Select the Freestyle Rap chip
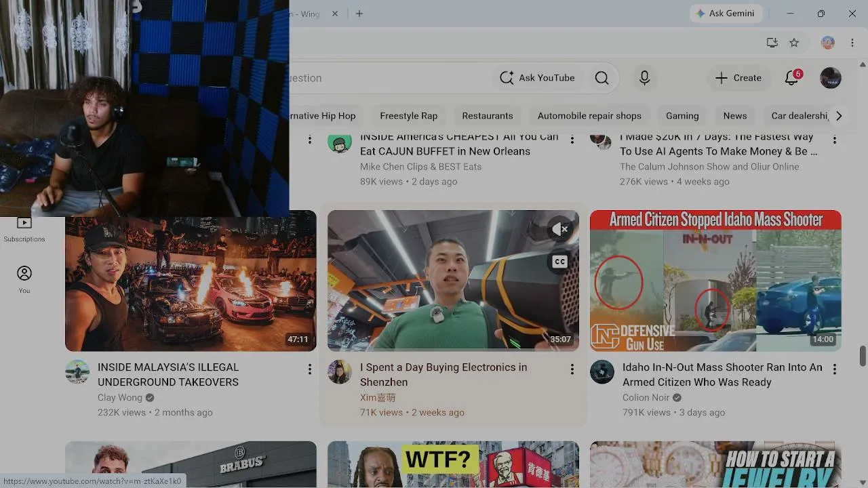The image size is (868, 488). point(409,116)
